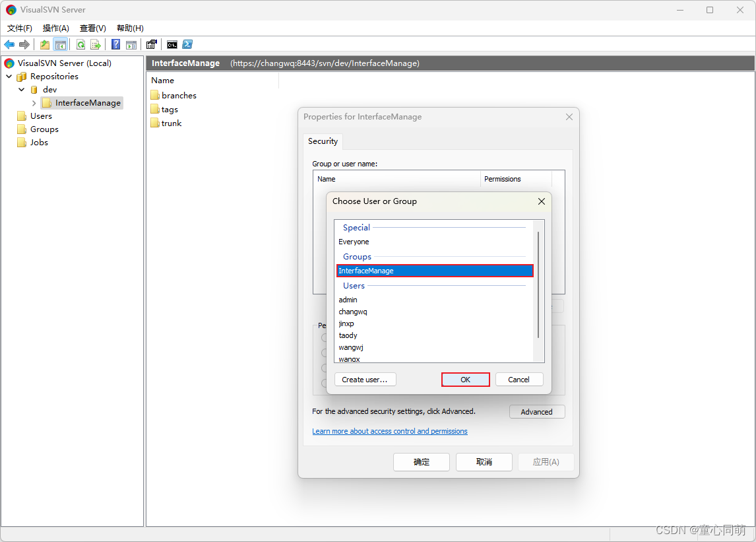Close the Properties for InterfaceManage dialog
This screenshot has height=542, width=756.
coord(569,117)
